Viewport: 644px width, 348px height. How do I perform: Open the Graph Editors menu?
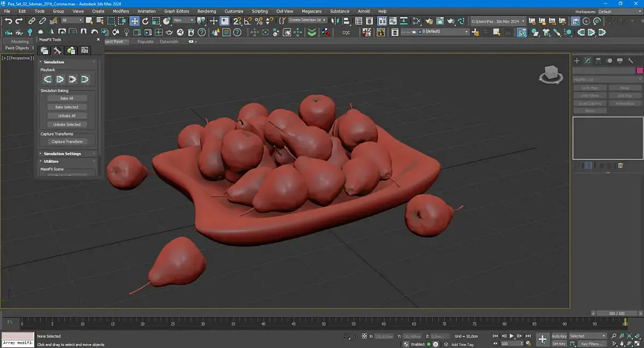(x=176, y=11)
